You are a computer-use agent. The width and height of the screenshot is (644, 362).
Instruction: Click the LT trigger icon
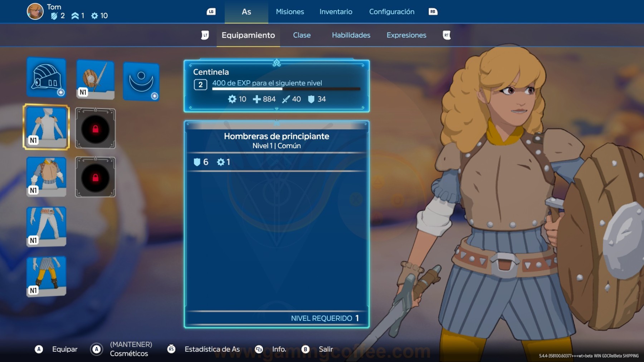205,35
